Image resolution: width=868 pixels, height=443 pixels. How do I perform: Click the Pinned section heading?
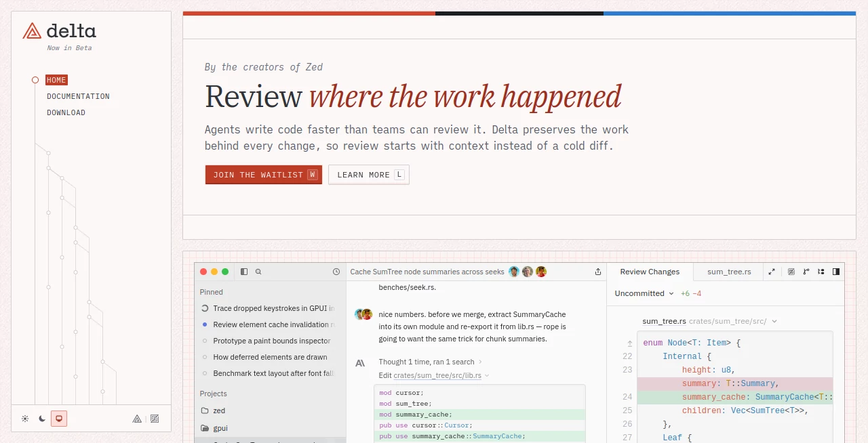pos(212,292)
